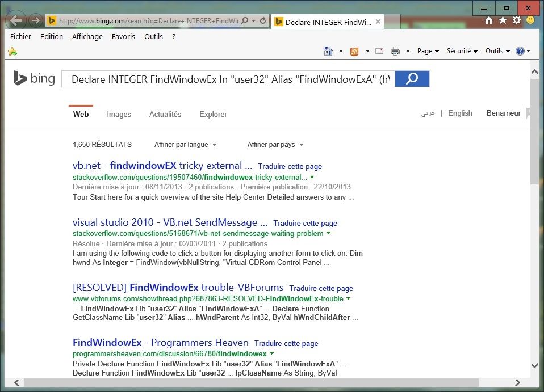Click the Bing search query field

tap(227, 79)
